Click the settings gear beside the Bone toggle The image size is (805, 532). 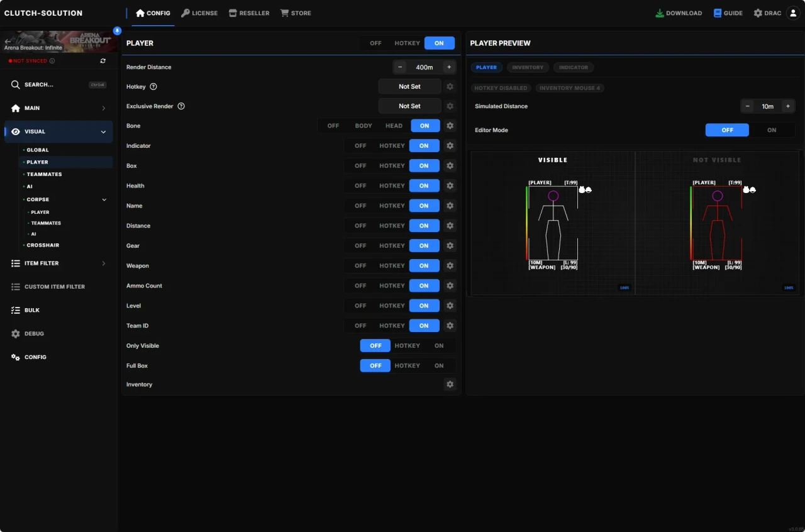450,126
